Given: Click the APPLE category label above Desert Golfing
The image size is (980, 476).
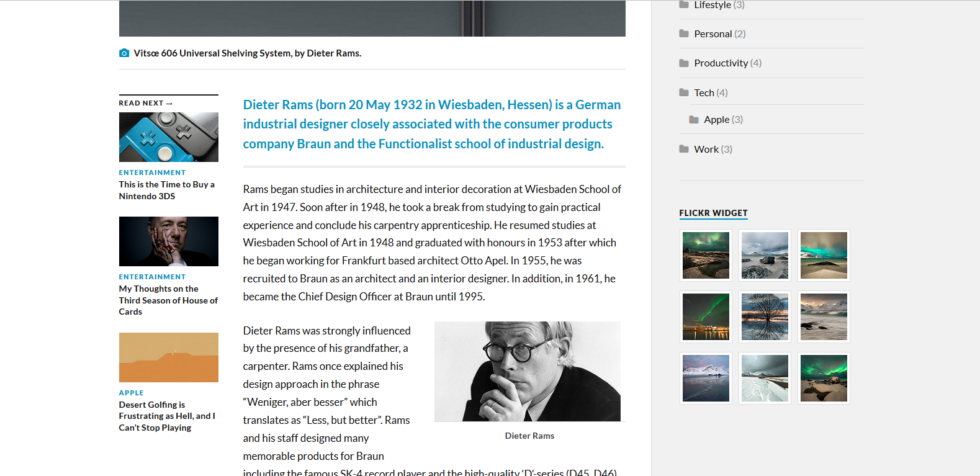Looking at the screenshot, I should pos(131,393).
